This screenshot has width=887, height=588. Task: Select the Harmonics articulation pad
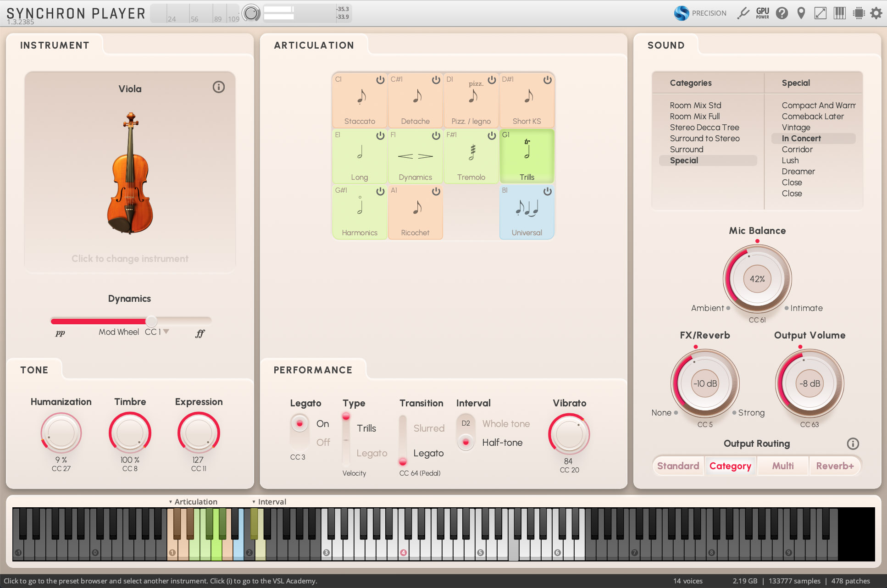[x=360, y=211]
